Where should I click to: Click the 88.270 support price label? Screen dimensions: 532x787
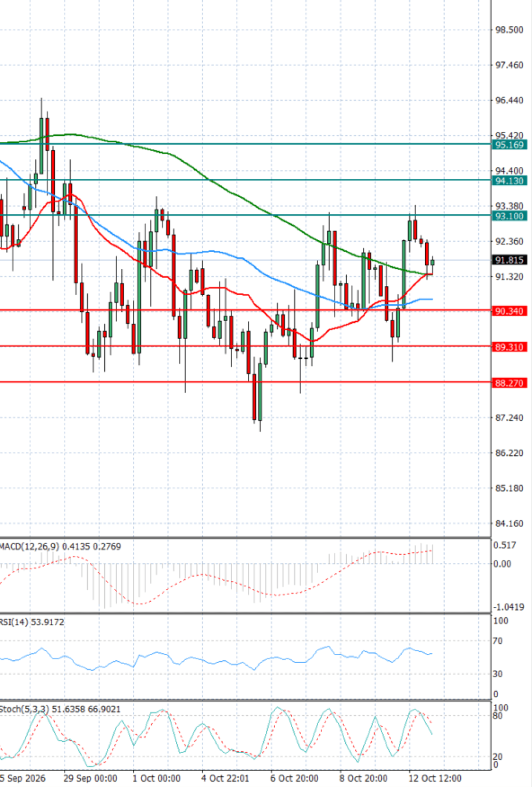510,383
